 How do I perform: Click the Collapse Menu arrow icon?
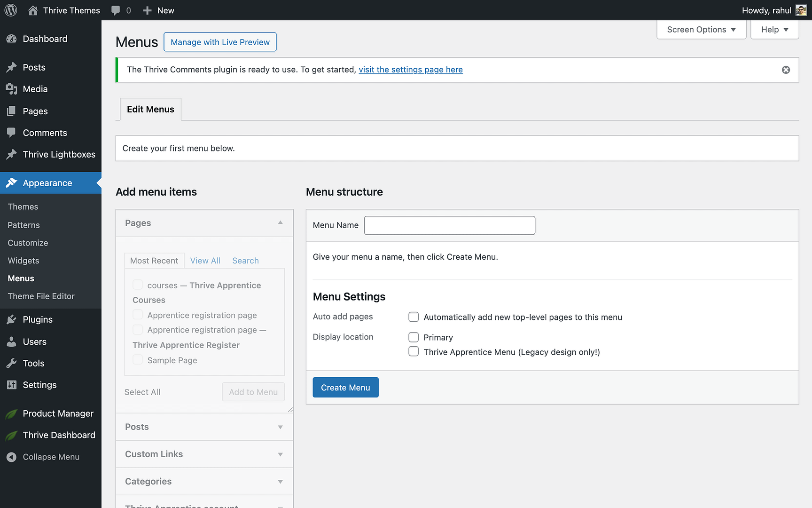[12, 457]
